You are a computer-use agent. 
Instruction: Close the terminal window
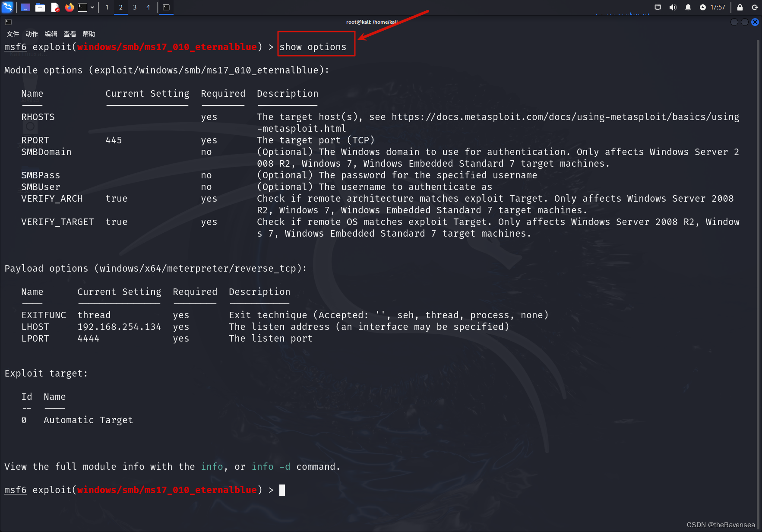coord(755,22)
